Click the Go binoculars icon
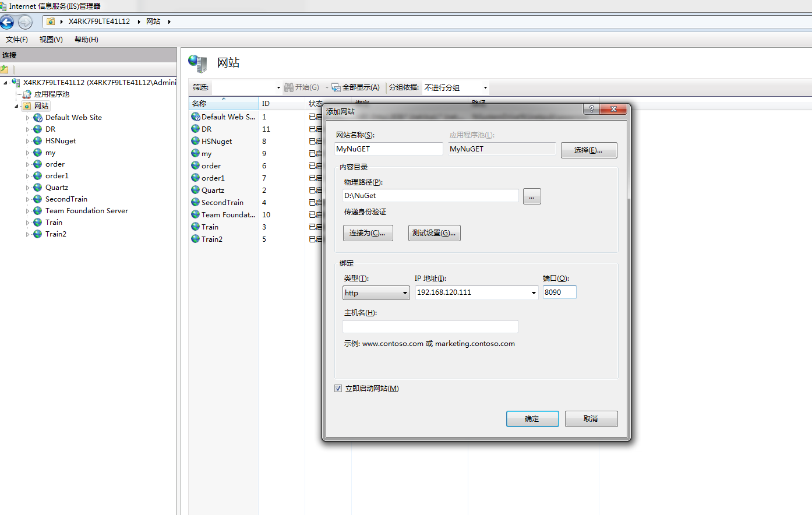 289,87
